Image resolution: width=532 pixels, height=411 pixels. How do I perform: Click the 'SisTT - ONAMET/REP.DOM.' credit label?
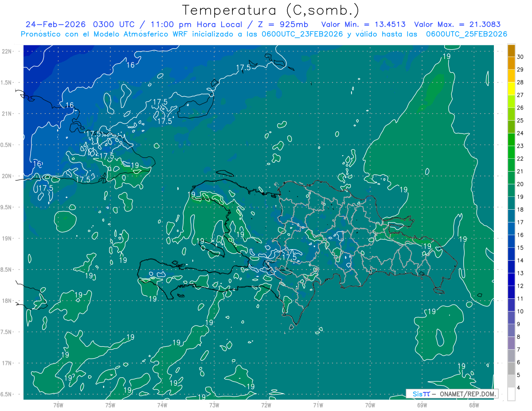(452, 394)
